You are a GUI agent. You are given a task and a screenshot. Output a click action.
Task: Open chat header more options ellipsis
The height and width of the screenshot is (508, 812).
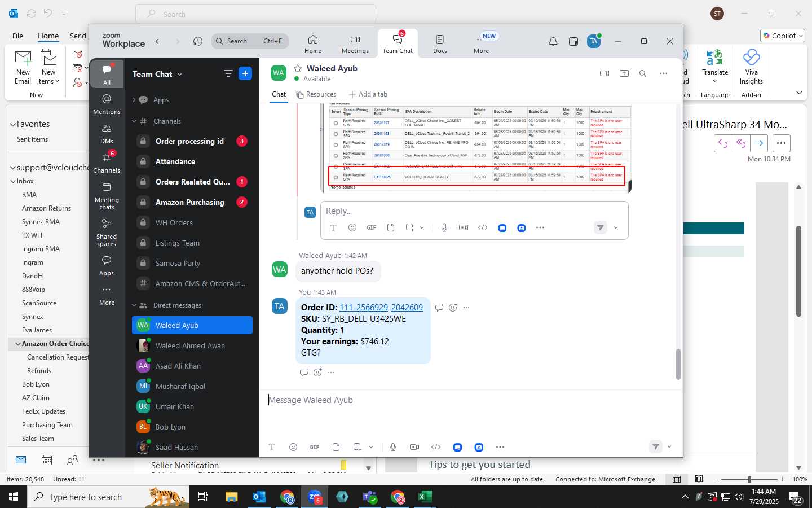[x=664, y=73]
